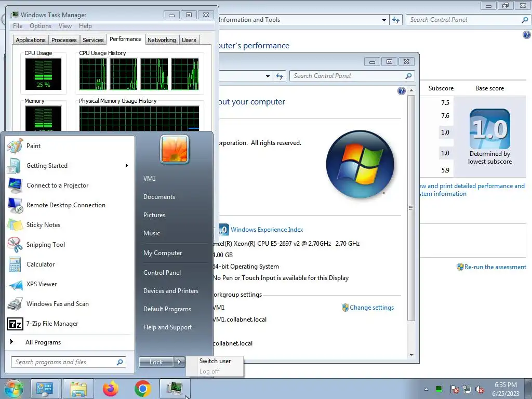Switch to the Processes tab

(64, 40)
